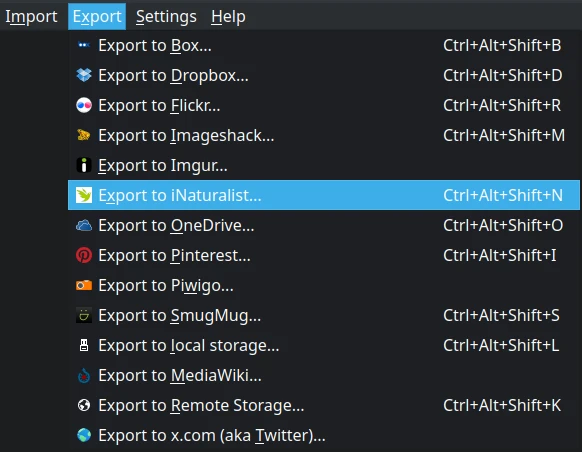Screen dimensions: 582x452
Task: Pick Export to OneDrive
Action: pos(324,225)
